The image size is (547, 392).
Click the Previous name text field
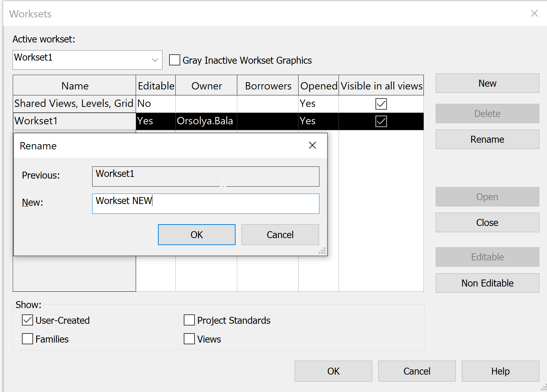pos(205,176)
